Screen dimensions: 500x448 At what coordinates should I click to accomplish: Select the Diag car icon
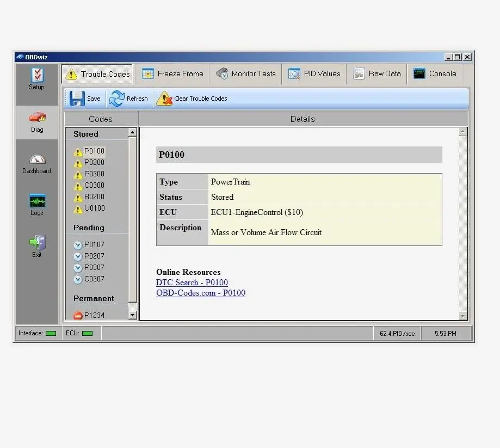38,117
